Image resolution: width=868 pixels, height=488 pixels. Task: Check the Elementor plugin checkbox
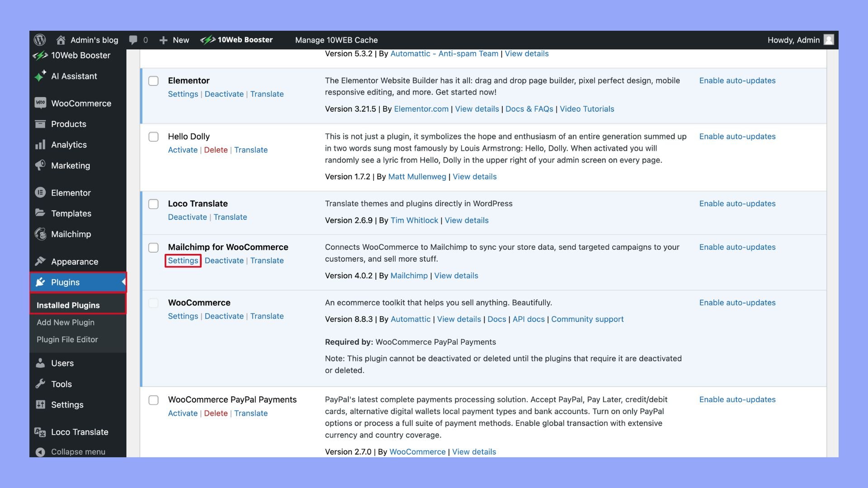click(154, 81)
